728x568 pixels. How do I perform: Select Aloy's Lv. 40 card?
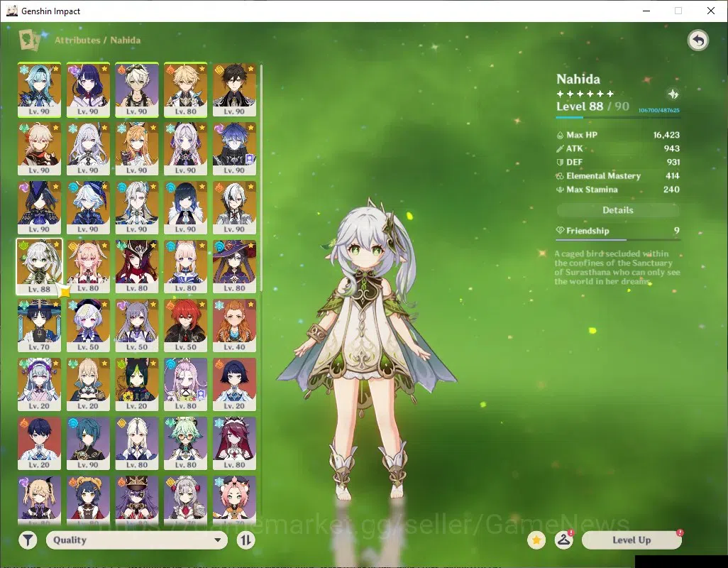coord(234,326)
